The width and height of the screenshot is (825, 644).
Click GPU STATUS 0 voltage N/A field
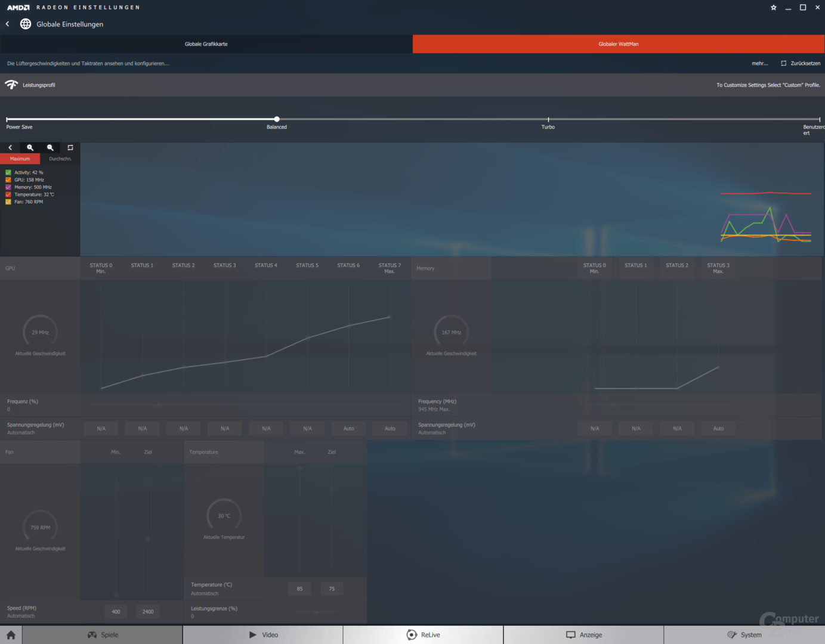pos(101,429)
